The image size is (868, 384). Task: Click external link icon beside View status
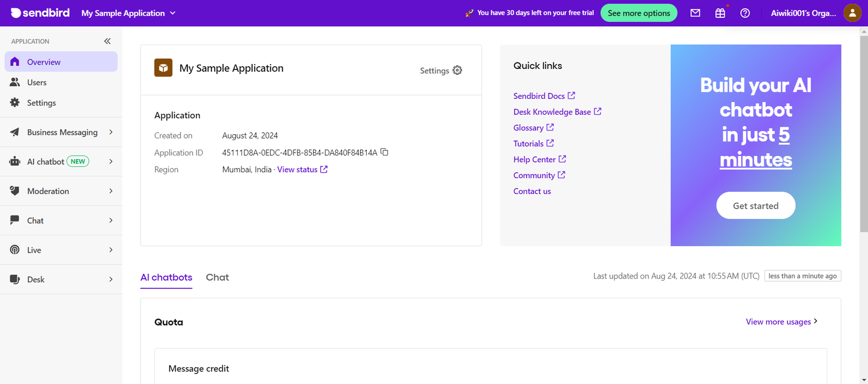pyautogui.click(x=324, y=169)
